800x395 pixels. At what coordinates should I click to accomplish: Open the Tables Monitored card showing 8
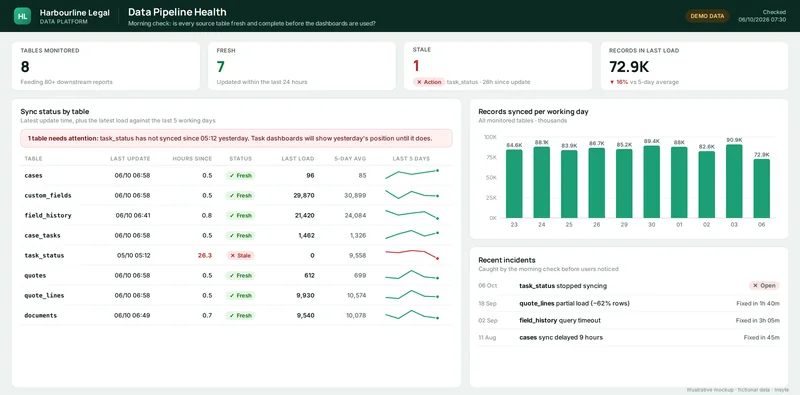coord(106,66)
